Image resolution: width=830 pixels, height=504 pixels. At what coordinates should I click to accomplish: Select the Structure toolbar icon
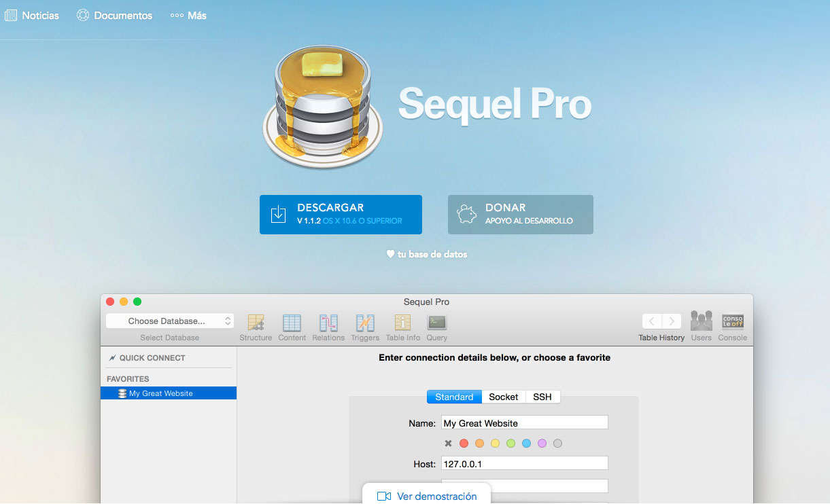256,323
